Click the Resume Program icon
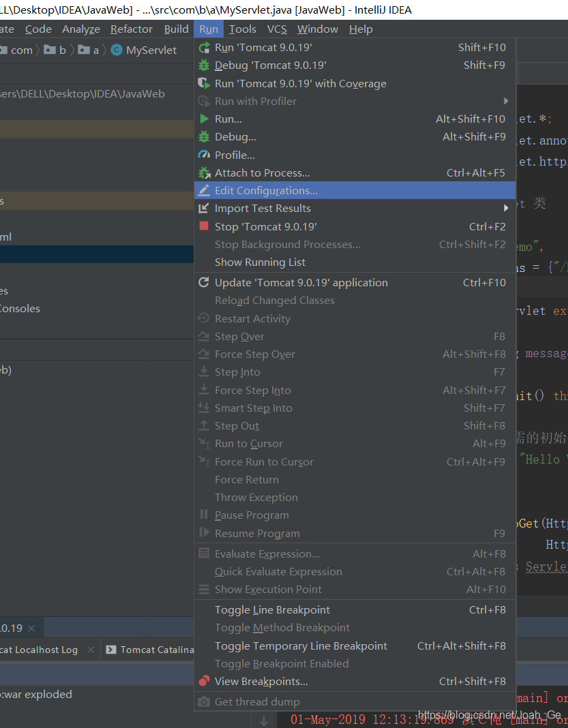The image size is (568, 728). pos(204,532)
